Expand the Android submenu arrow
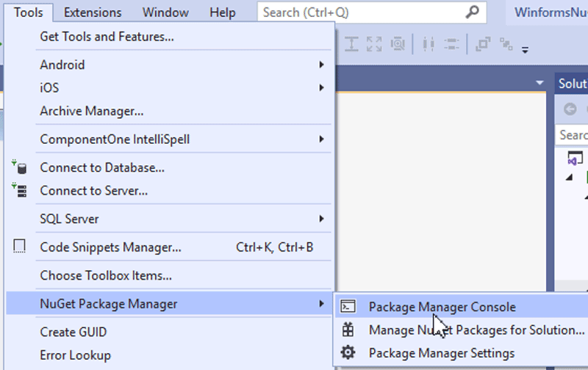This screenshot has height=370, width=588. pyautogui.click(x=321, y=65)
